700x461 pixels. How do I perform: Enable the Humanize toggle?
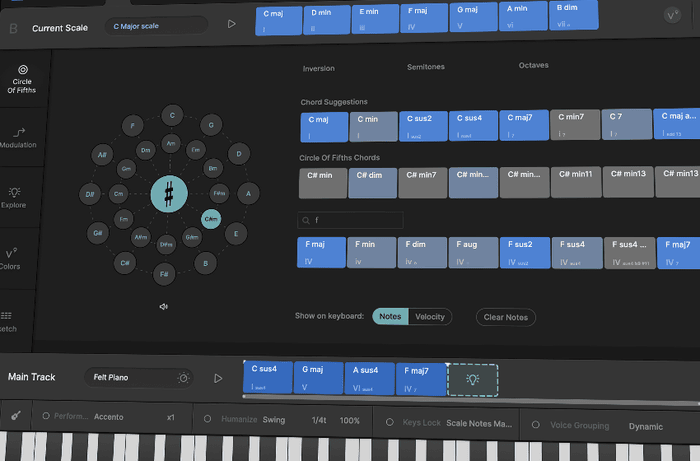point(208,420)
